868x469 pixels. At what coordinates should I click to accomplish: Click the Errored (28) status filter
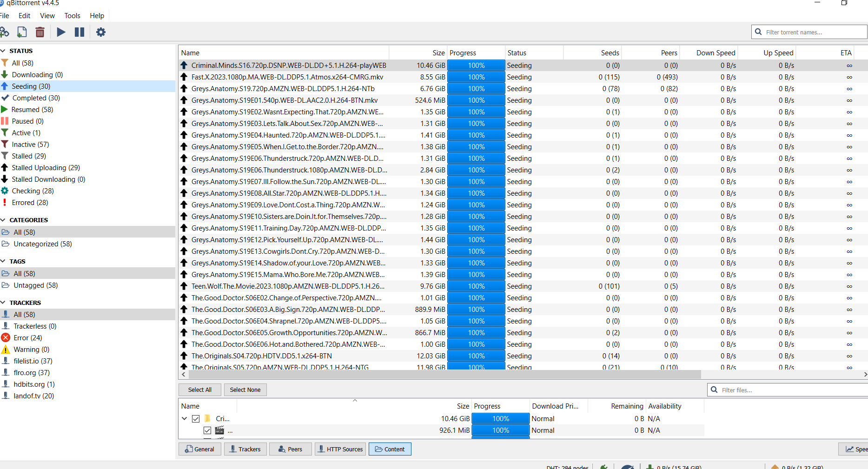pos(30,203)
